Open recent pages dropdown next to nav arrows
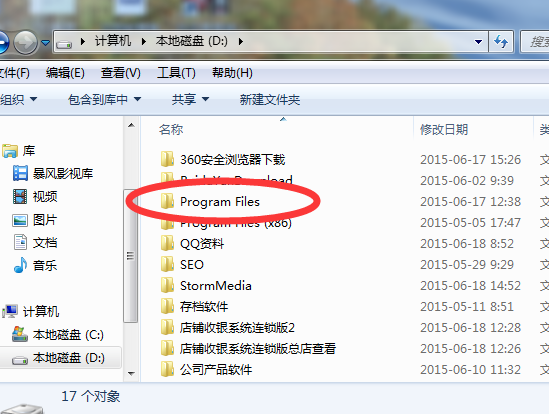Screen dimensions: 549x414 pyautogui.click(x=45, y=42)
